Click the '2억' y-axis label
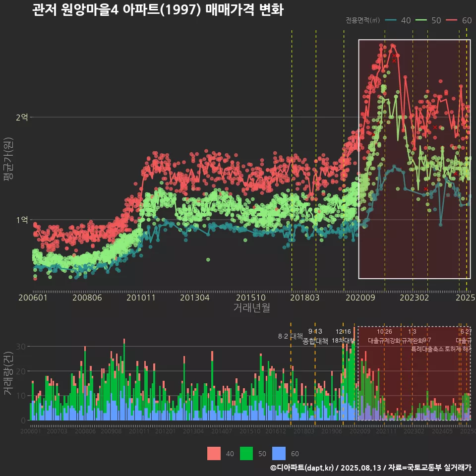Viewport: 476px width, 476px height. click(x=22, y=117)
